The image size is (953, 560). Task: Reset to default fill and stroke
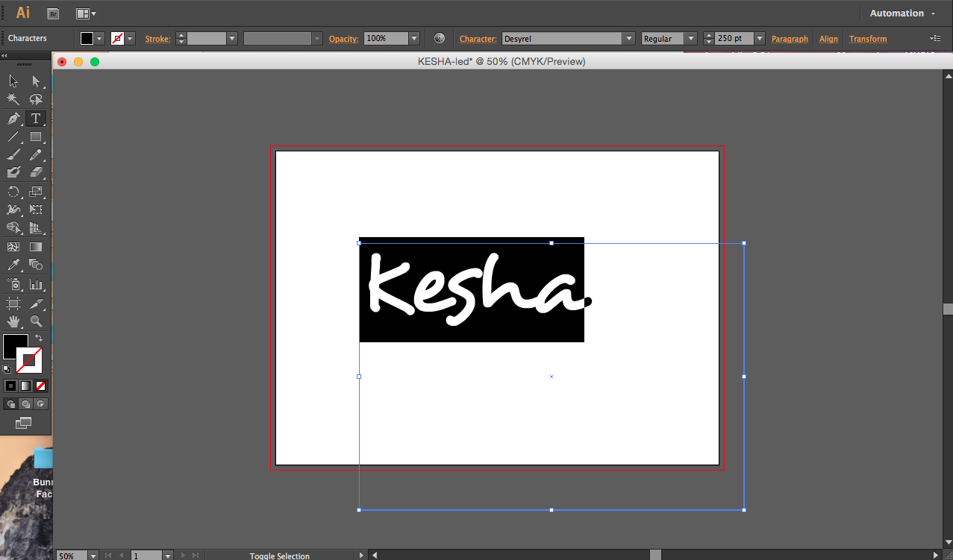[7, 368]
